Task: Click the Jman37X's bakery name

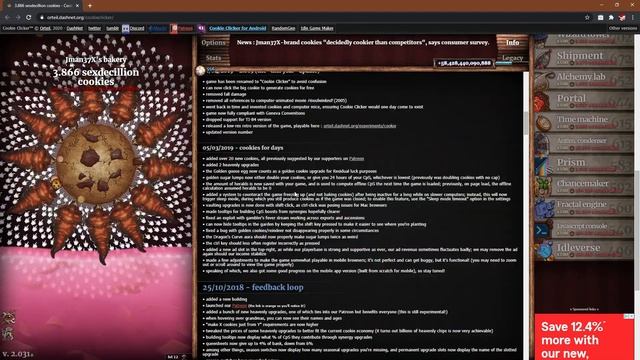Action: point(96,60)
